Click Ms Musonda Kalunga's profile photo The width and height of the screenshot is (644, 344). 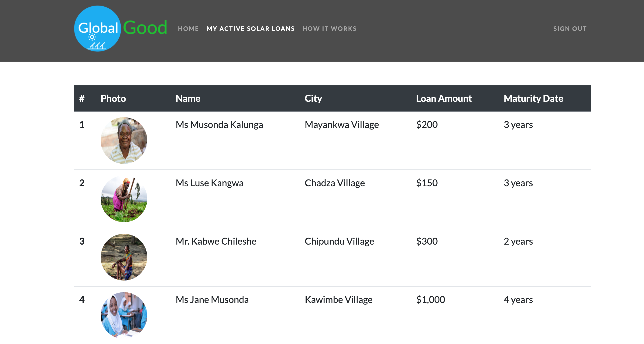coord(124,140)
